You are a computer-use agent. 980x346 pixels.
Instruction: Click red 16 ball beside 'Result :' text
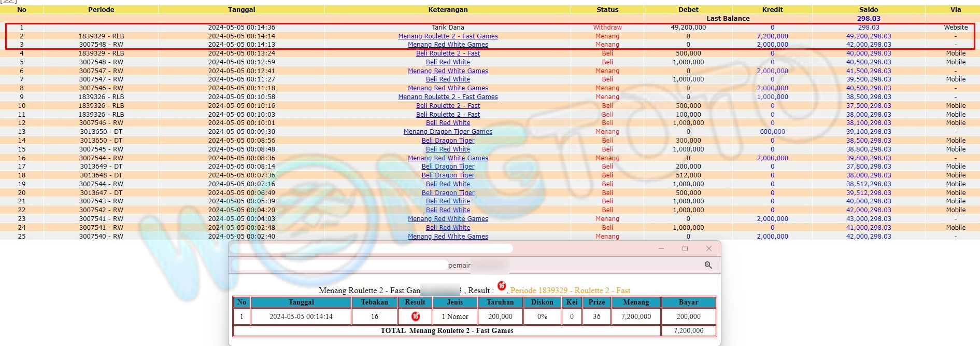[501, 286]
